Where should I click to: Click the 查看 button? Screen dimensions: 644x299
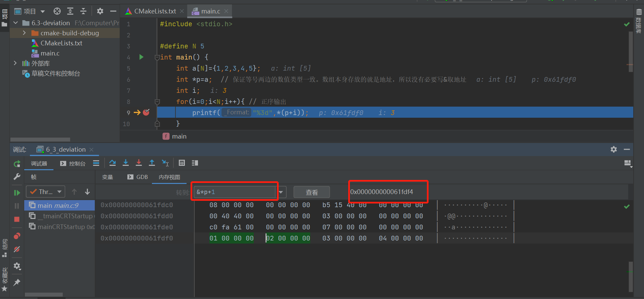click(x=312, y=192)
